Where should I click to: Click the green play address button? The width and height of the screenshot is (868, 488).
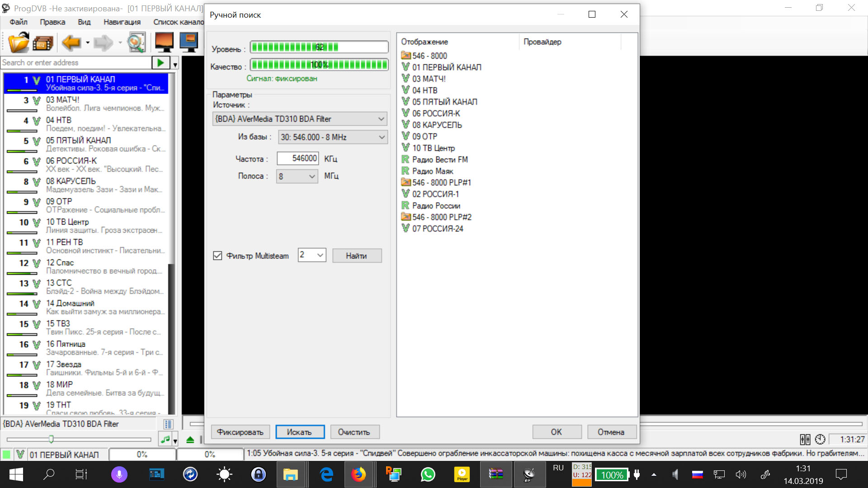click(160, 63)
